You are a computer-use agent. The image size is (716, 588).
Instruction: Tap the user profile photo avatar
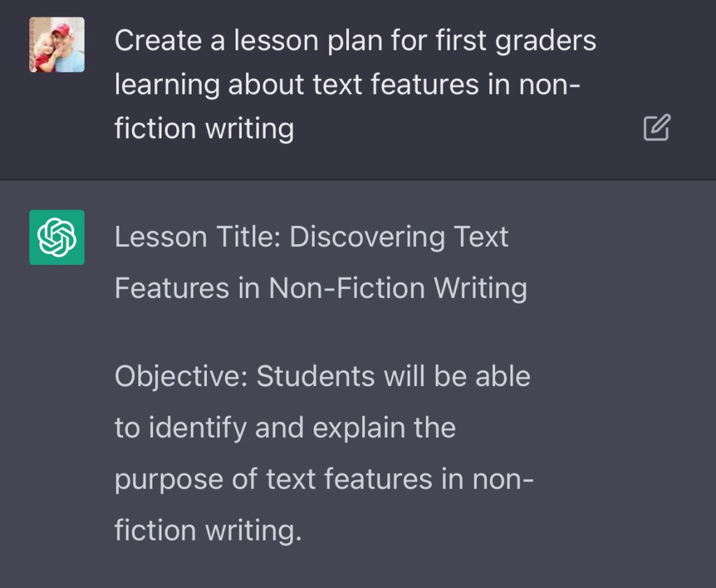point(57,45)
